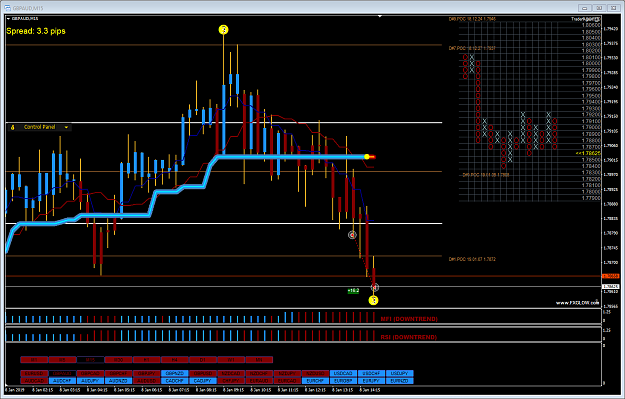This screenshot has width=625, height=399.
Task: Switch chart to GBPNZD pair
Action: tap(175, 373)
